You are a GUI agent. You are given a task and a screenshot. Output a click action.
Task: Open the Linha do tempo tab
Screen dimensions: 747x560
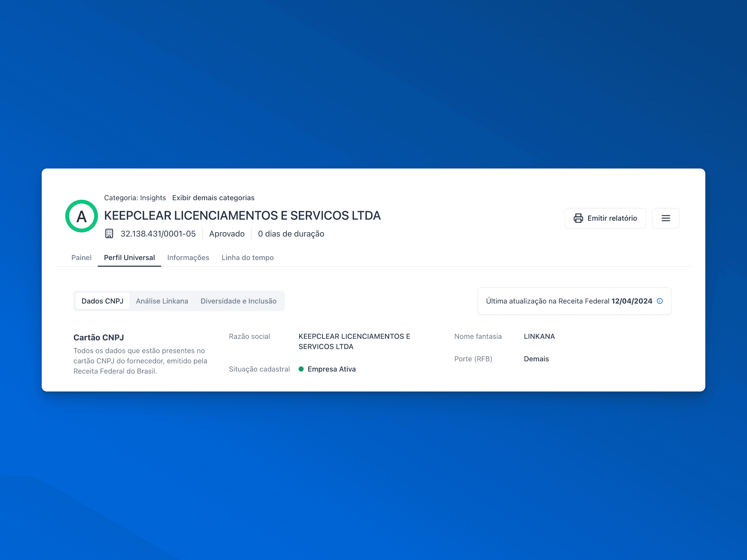248,257
